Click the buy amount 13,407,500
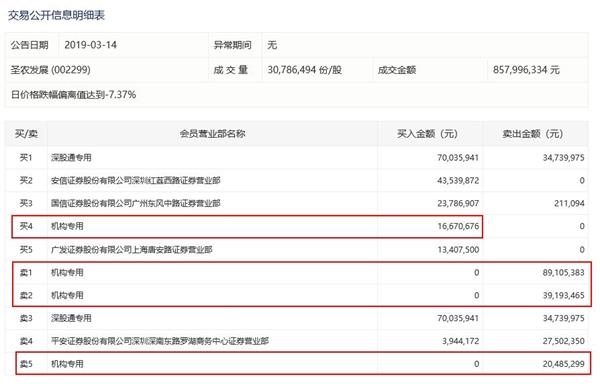 click(458, 250)
